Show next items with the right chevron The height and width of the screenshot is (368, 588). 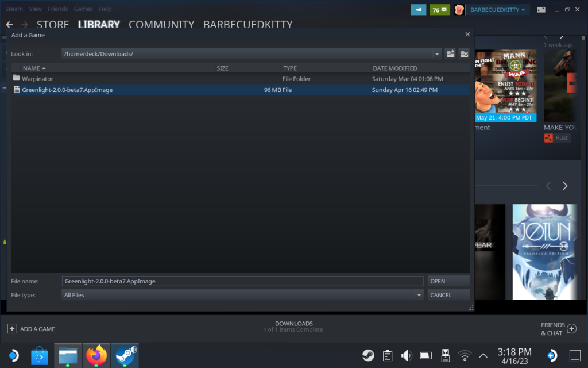point(565,186)
